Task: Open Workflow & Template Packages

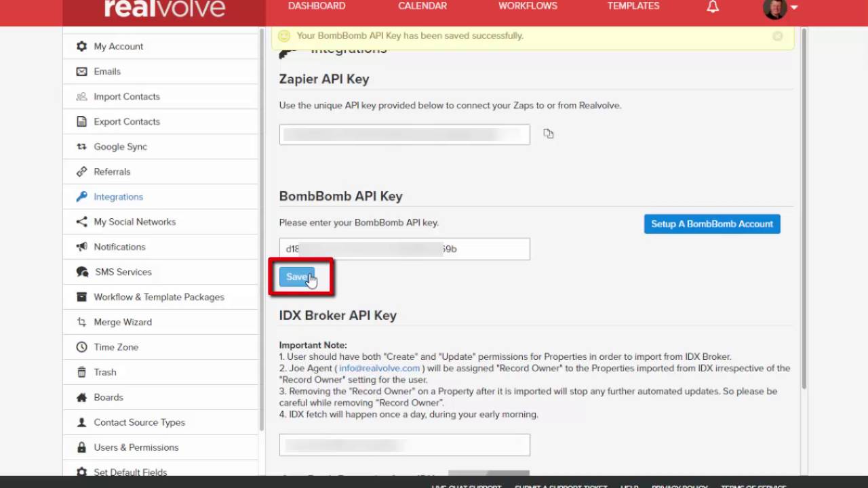Action: (x=161, y=297)
